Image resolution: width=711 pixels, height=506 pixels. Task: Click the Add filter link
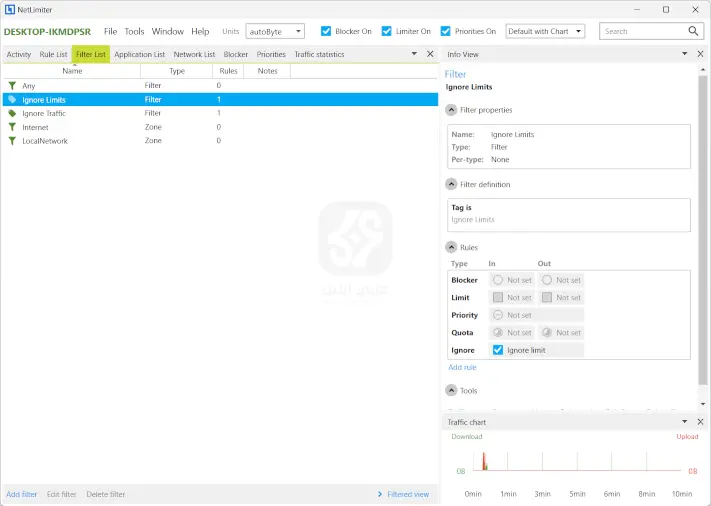click(22, 494)
